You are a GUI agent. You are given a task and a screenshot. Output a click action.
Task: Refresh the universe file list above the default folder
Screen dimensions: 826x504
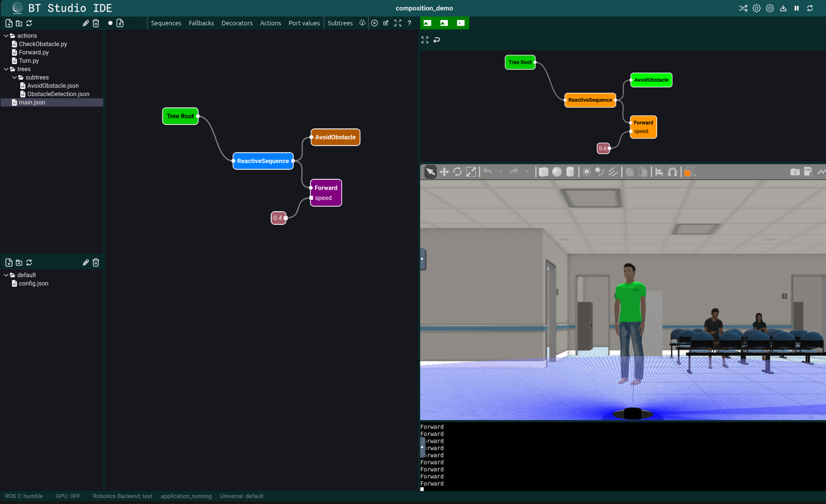29,263
